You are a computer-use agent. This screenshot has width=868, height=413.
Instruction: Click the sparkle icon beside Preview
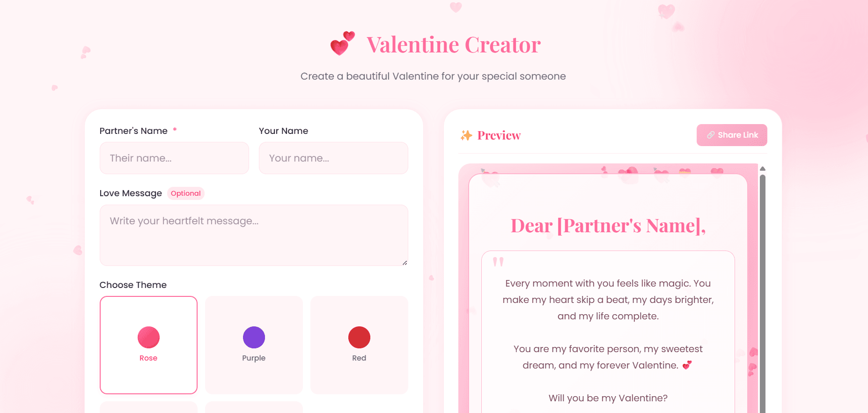[466, 135]
